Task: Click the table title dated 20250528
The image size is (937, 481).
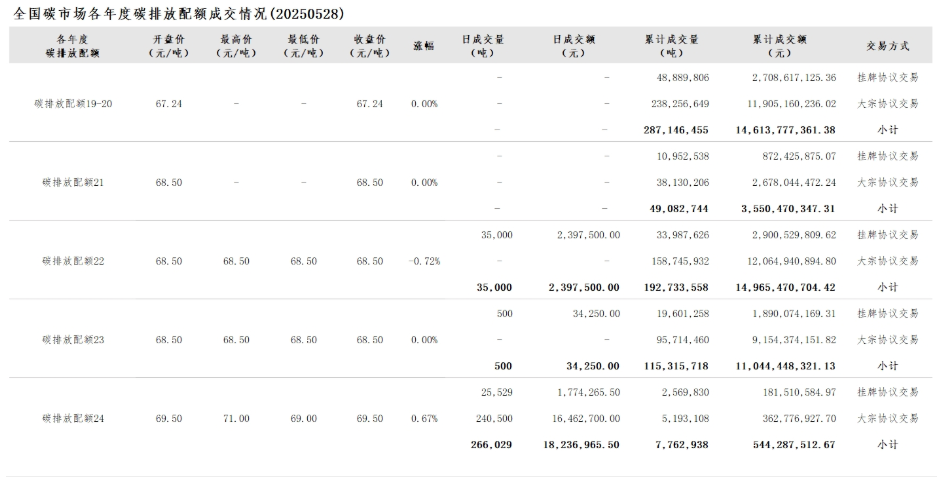Action: pyautogui.click(x=179, y=14)
